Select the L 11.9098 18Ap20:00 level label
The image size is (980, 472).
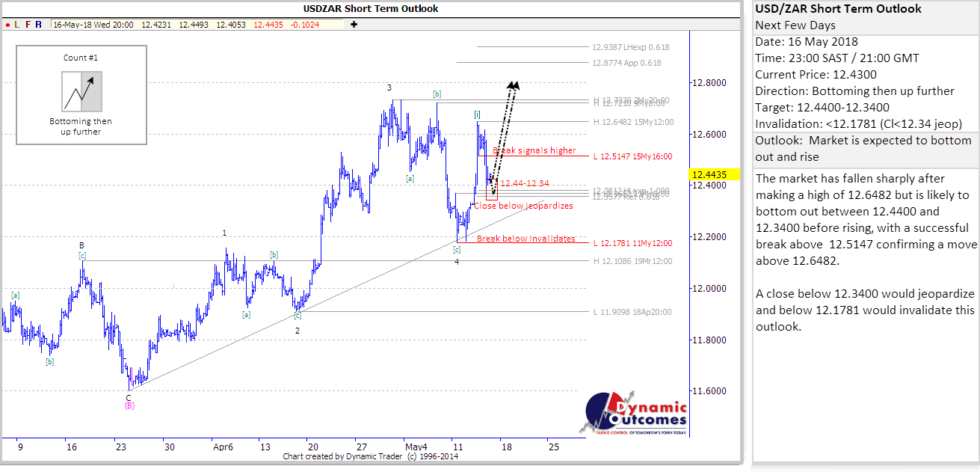click(x=632, y=312)
